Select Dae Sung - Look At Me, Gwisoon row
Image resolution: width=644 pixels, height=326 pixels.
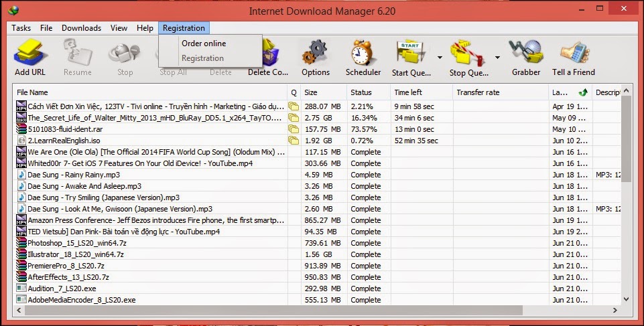[317, 209]
